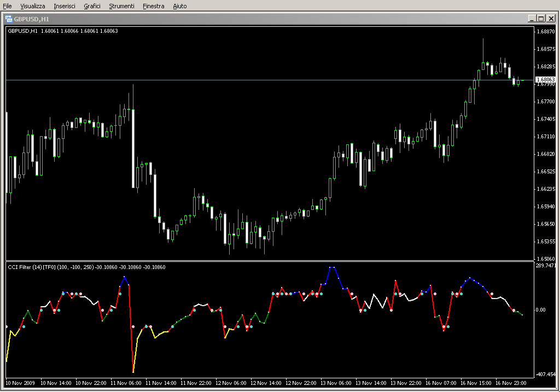The width and height of the screenshot is (560, 392).
Task: Click the 11 Nov 14:00 time label
Action: click(x=161, y=383)
